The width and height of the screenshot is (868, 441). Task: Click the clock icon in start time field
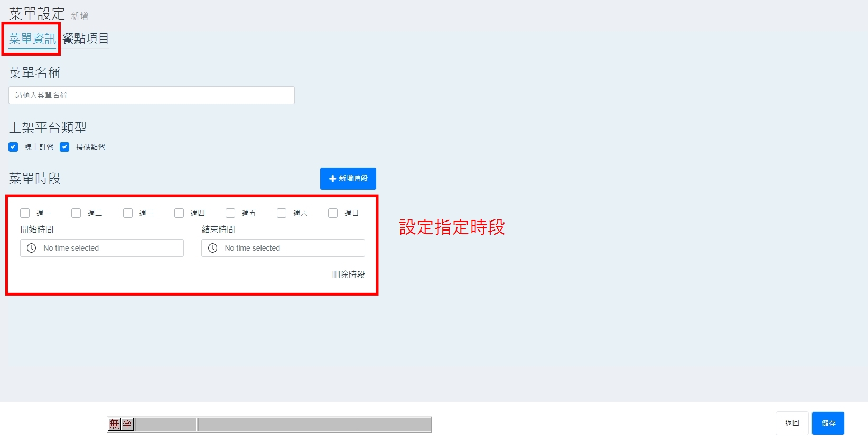pos(32,248)
